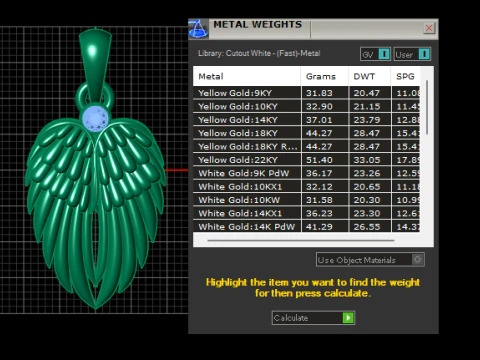This screenshot has width=480, height=360.
Task: Click the 31.83 grams value
Action: point(319,93)
